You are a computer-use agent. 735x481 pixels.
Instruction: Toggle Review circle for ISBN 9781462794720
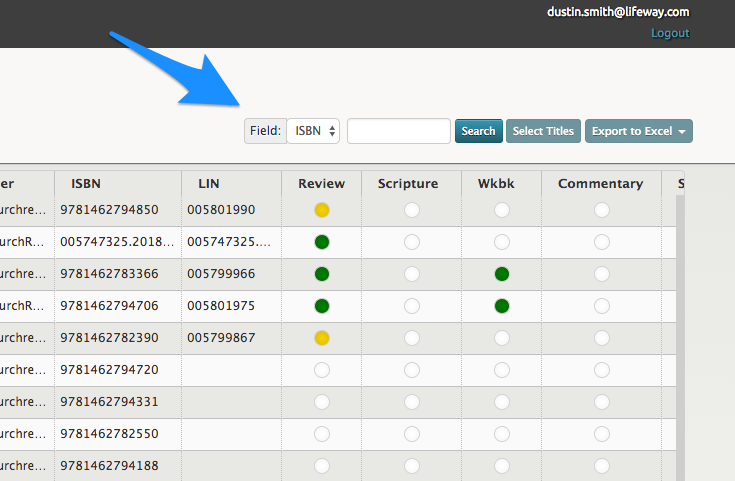point(322,370)
